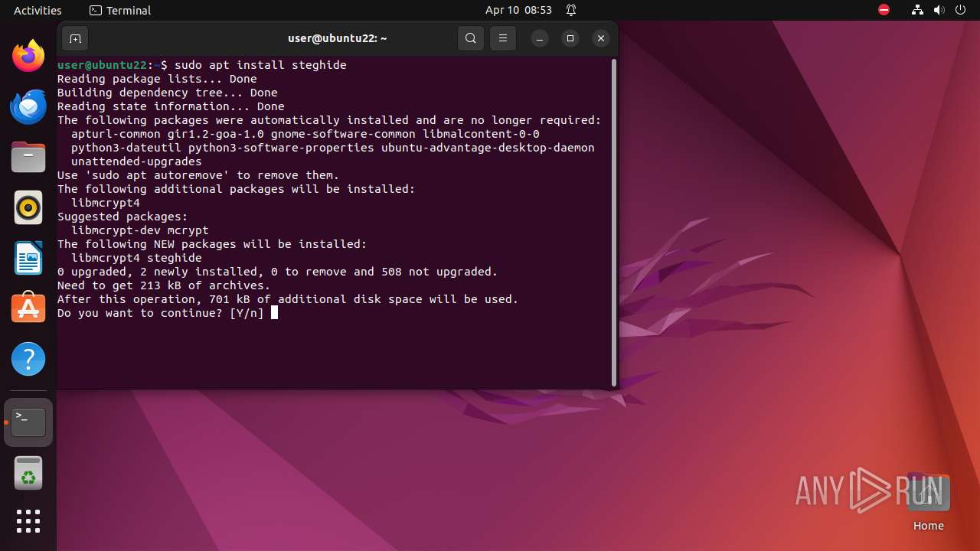
Task: Open LibreOffice Writer from the dock
Action: [28, 258]
